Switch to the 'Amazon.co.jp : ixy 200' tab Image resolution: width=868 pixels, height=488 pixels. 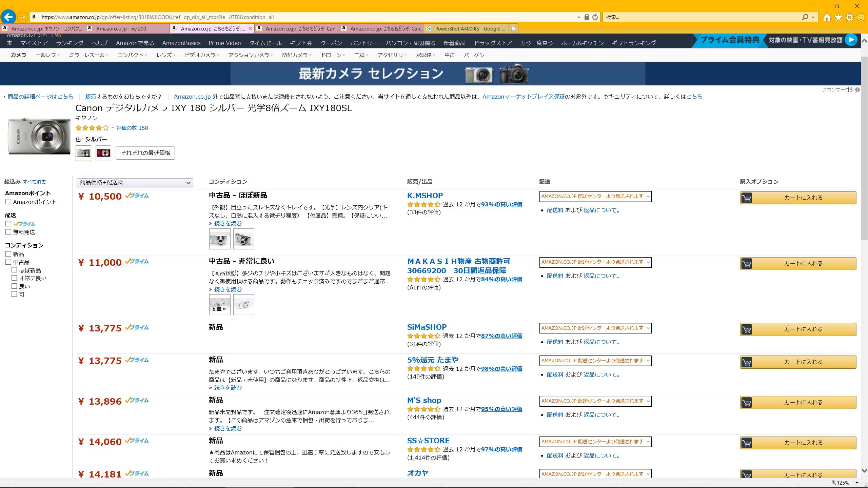[x=127, y=28]
